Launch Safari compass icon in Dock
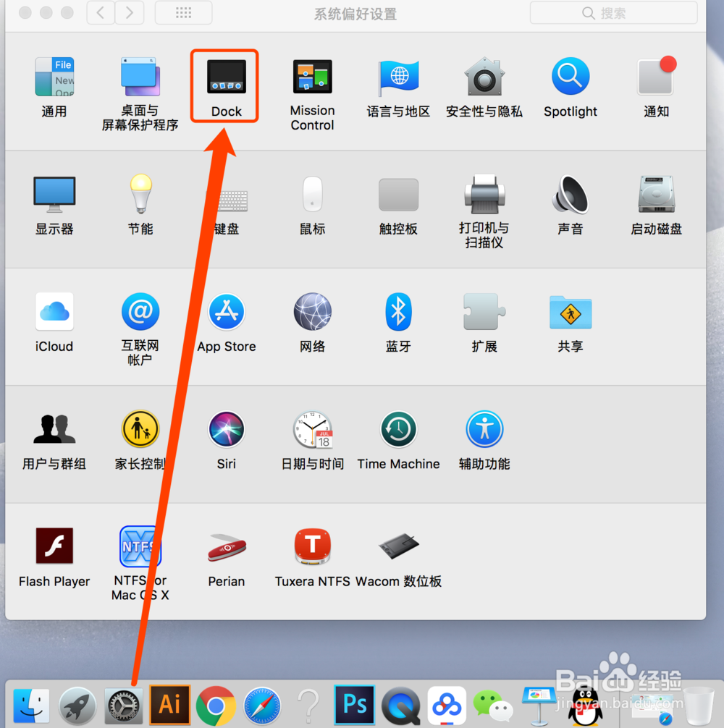This screenshot has height=728, width=724. coord(262,706)
